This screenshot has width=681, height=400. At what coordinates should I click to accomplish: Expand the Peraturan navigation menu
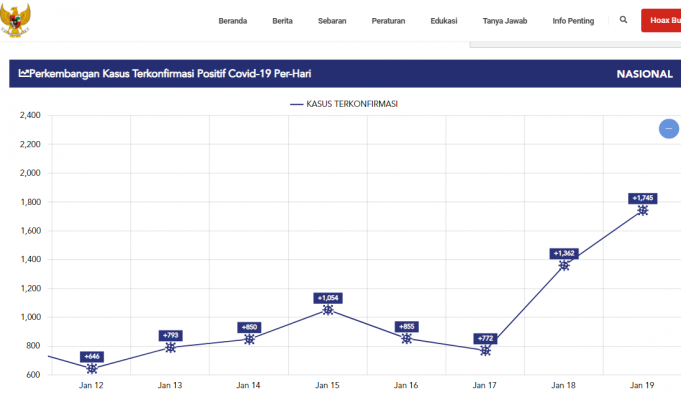[x=388, y=20]
